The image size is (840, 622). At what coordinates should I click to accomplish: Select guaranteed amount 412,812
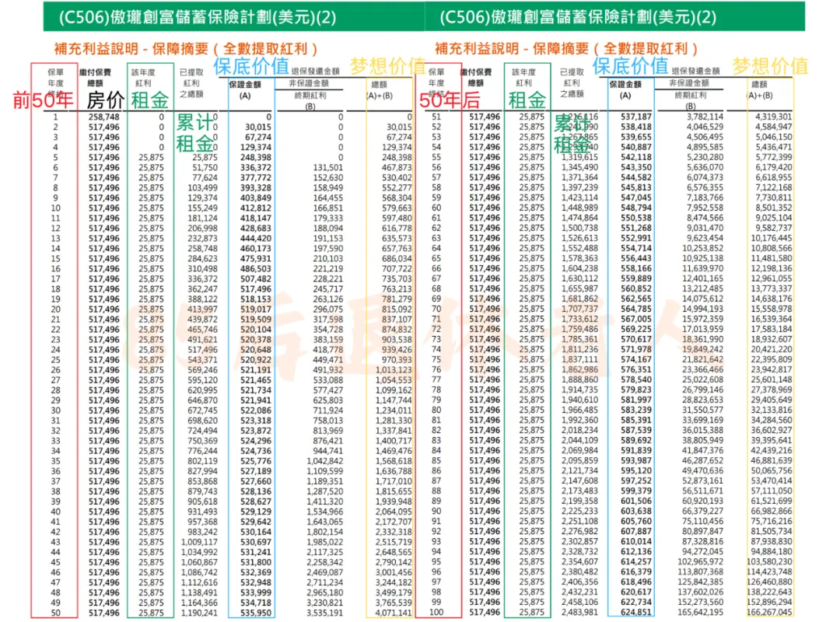(256, 208)
